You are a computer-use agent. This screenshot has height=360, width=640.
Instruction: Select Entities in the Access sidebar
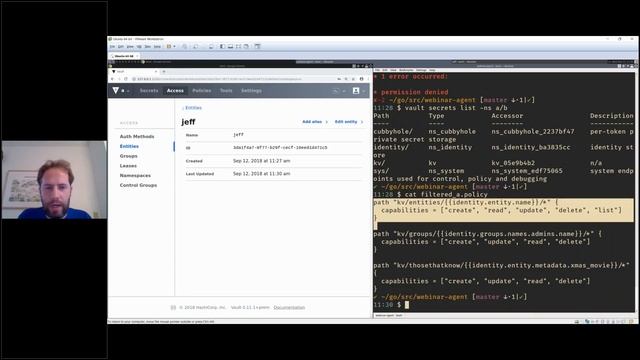(129, 146)
